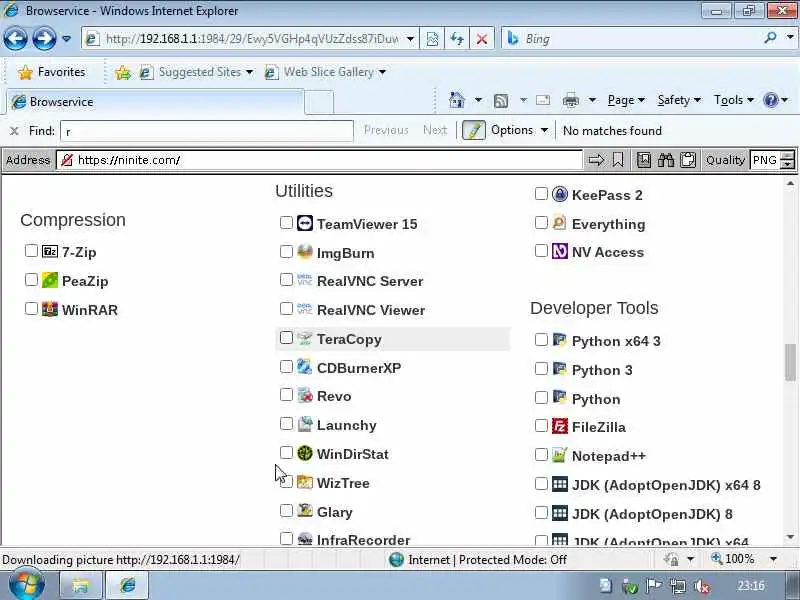Image resolution: width=800 pixels, height=600 pixels.
Task: Click the RSS Feeds icon
Action: coord(501,101)
